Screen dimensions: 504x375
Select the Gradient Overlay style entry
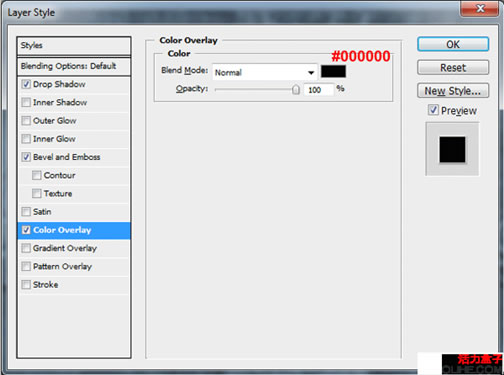click(x=74, y=248)
